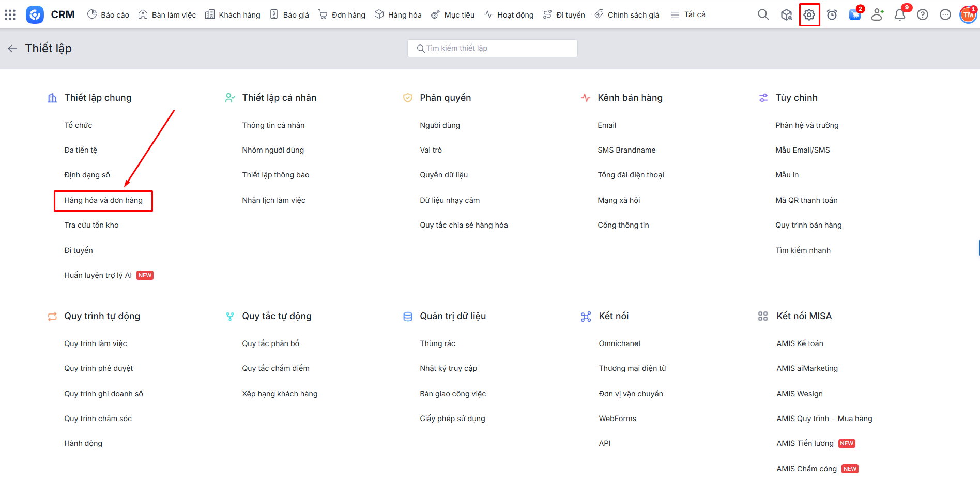Go to the Đơn hàng menu tab
The width and height of the screenshot is (980, 493).
(342, 15)
